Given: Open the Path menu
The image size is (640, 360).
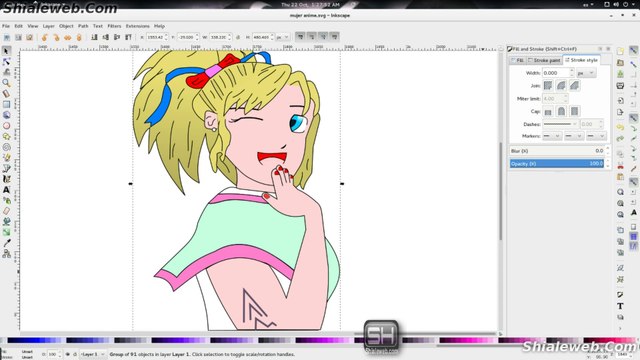Looking at the screenshot, I should (x=83, y=26).
